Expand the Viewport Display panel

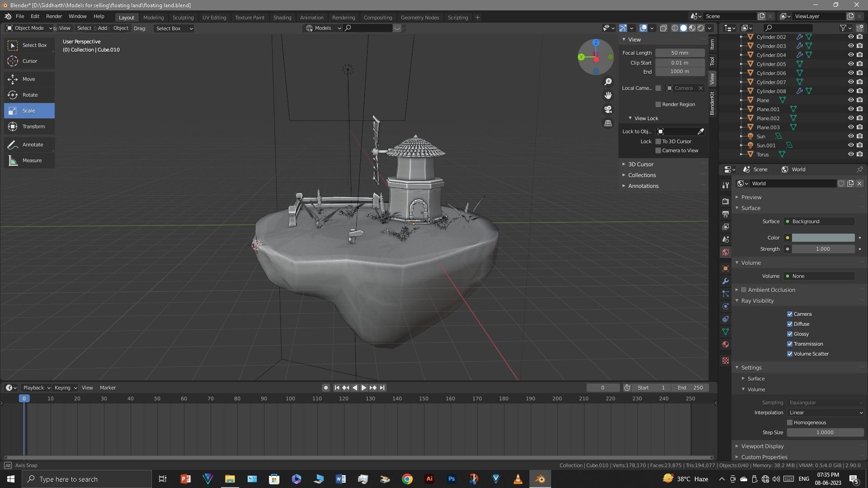762,446
